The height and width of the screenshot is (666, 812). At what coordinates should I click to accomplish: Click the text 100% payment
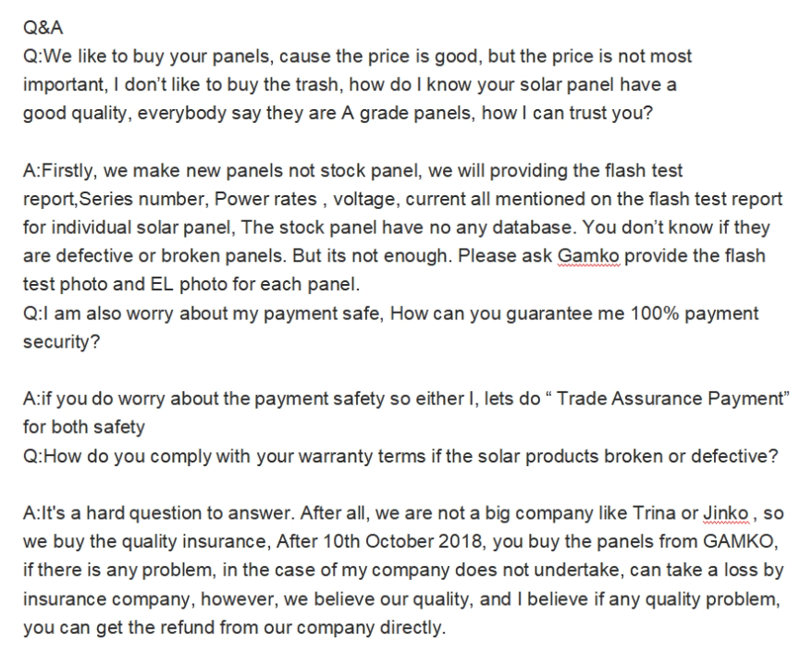click(695, 314)
